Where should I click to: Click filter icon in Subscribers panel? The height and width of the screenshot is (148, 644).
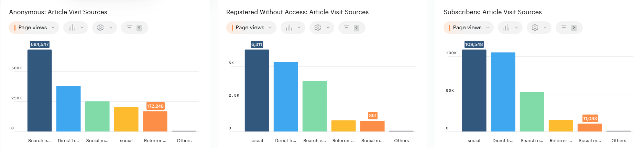point(564,28)
